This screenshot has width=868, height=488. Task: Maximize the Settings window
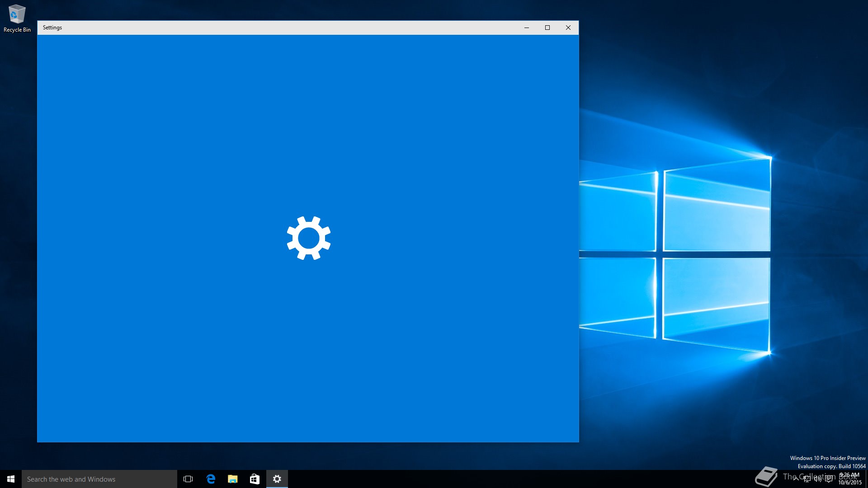[547, 28]
